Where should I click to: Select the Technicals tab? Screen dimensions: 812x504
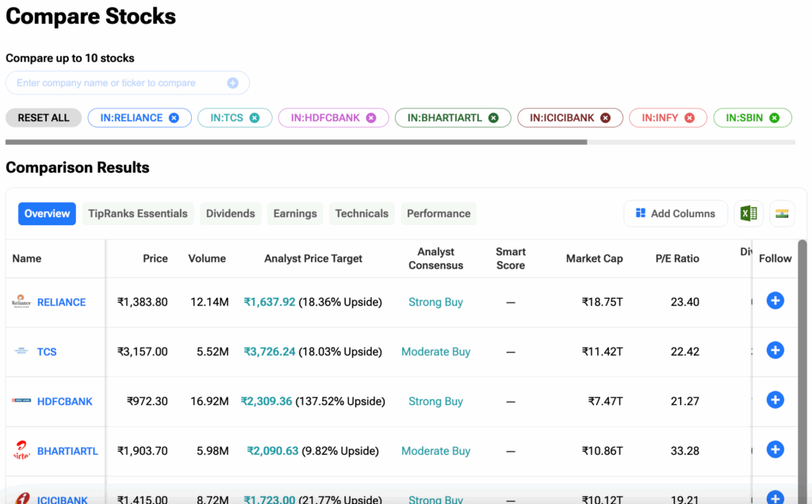pos(362,213)
